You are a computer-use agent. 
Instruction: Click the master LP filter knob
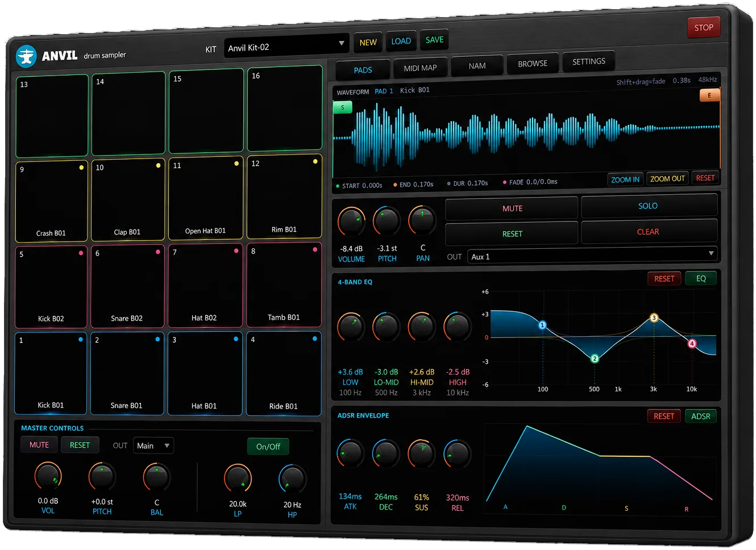(238, 478)
